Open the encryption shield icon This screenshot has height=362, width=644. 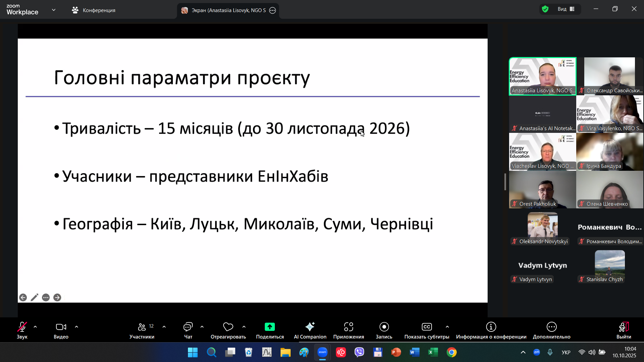pyautogui.click(x=545, y=9)
